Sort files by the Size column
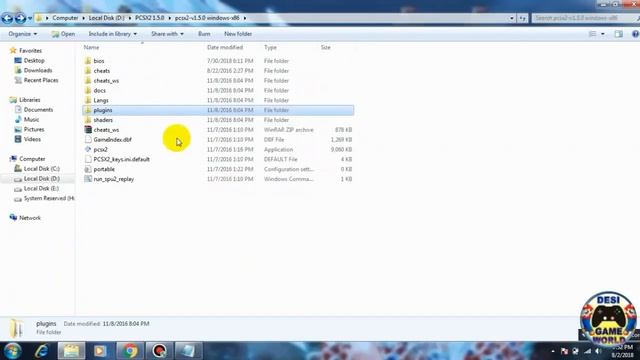 point(325,47)
